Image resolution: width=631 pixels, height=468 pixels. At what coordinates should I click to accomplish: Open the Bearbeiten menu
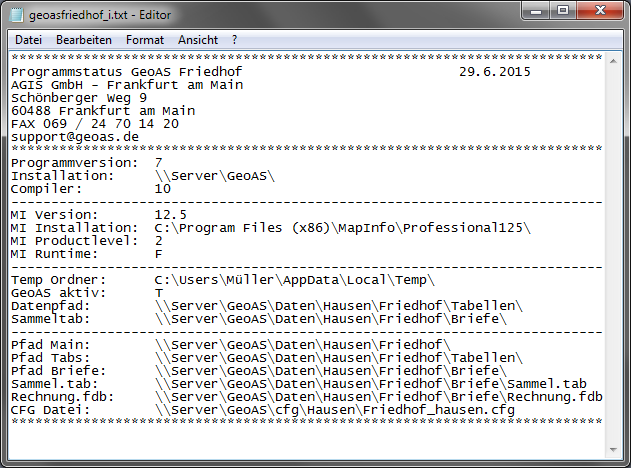[84, 40]
